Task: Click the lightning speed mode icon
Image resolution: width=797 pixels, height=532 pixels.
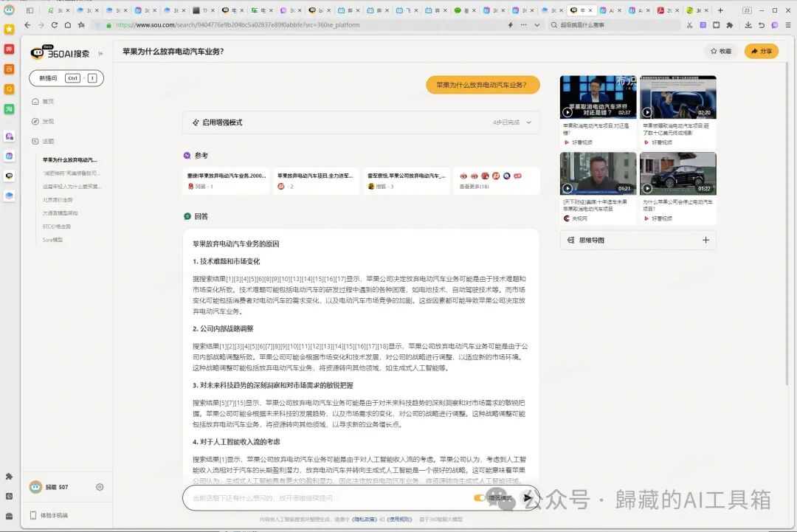Action: (511, 25)
